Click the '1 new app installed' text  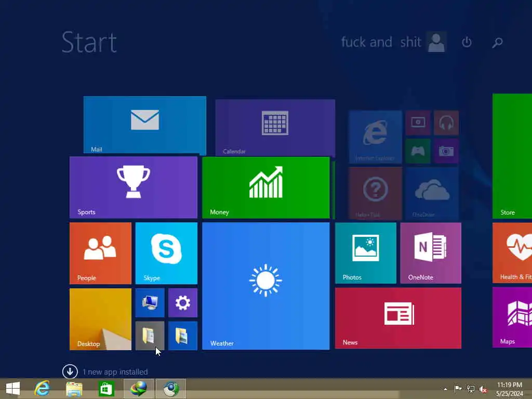(x=115, y=372)
